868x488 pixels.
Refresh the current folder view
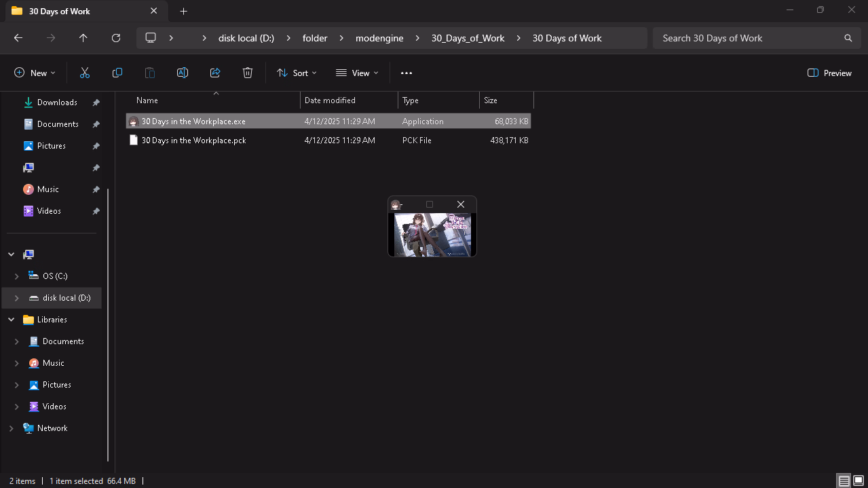(116, 38)
